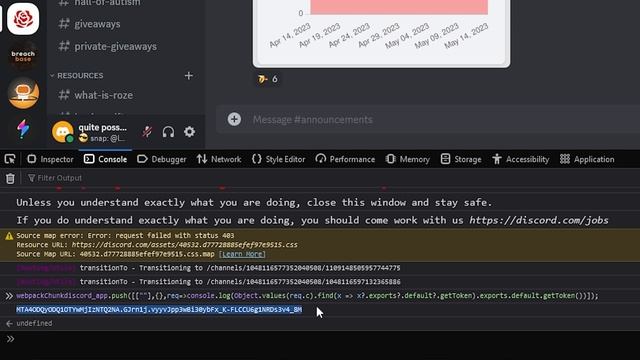Click the highlighted token output line
640x360 pixels.
click(x=159, y=310)
